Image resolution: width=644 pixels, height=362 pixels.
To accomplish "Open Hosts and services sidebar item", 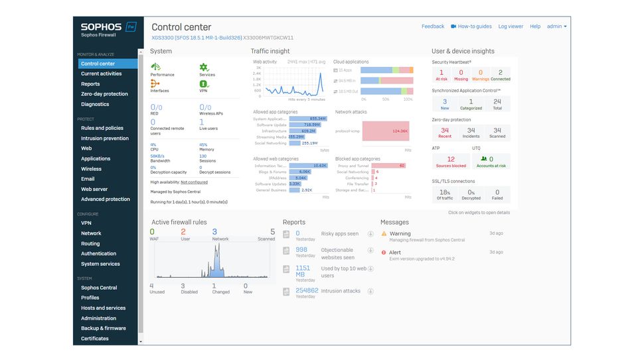I will [x=103, y=308].
